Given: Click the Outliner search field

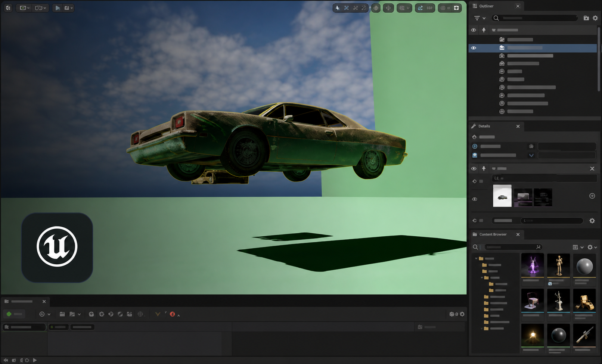Looking at the screenshot, I should (x=535, y=18).
